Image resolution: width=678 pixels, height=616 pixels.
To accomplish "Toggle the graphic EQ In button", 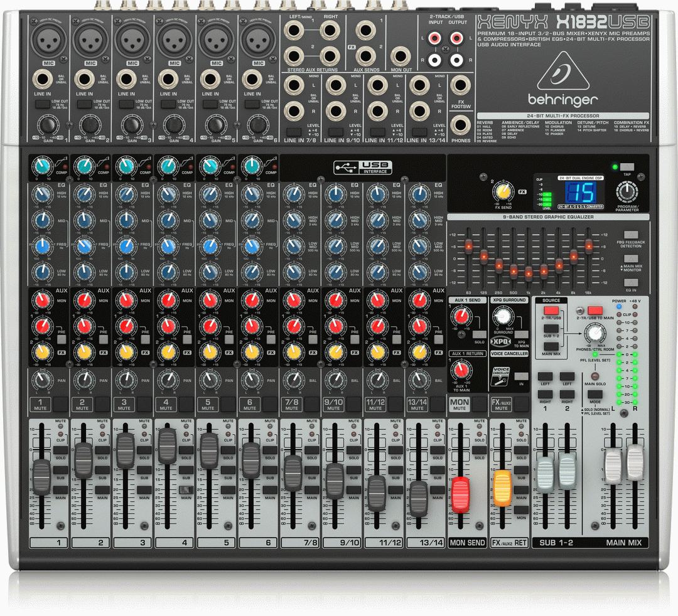I will (x=631, y=283).
